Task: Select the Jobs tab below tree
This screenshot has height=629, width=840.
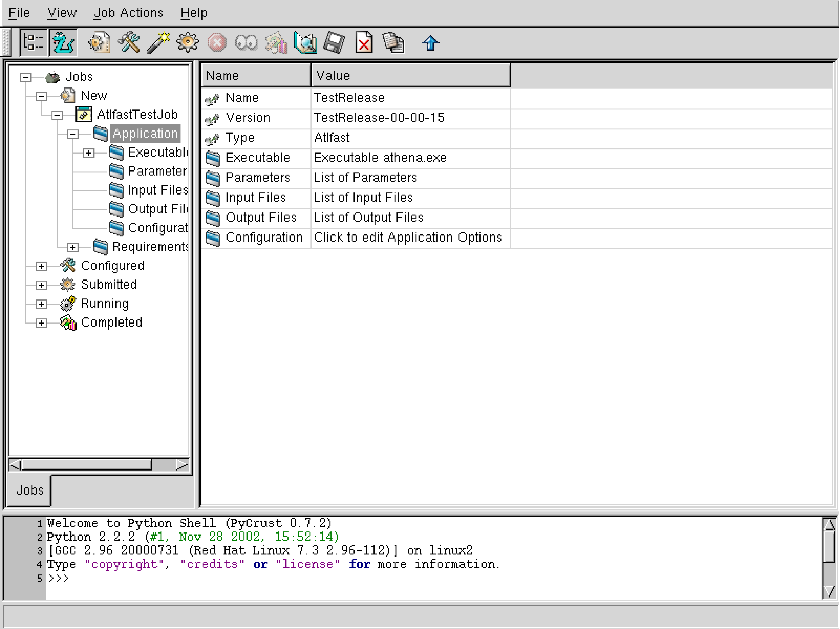Action: pyautogui.click(x=30, y=490)
